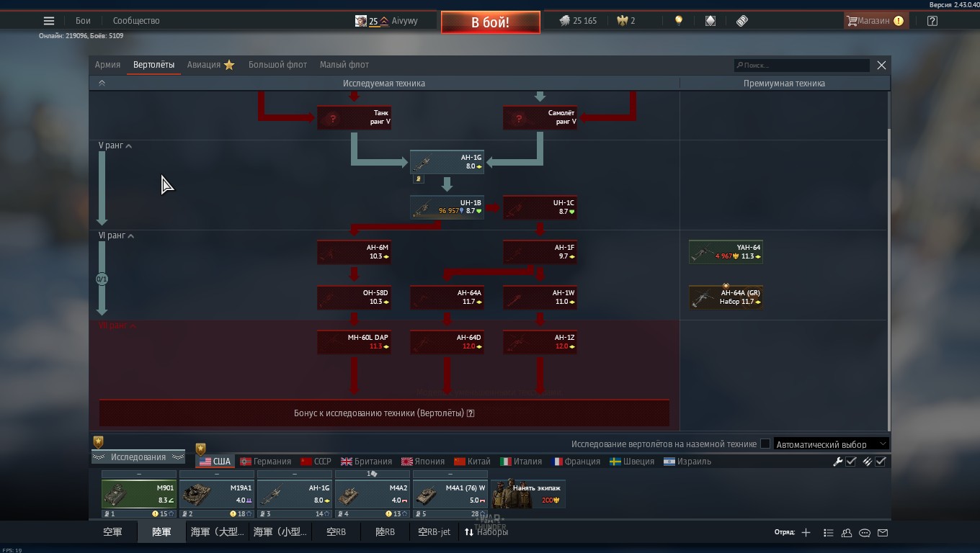Start battle with В бой! button
This screenshot has width=980, height=553.
point(490,22)
